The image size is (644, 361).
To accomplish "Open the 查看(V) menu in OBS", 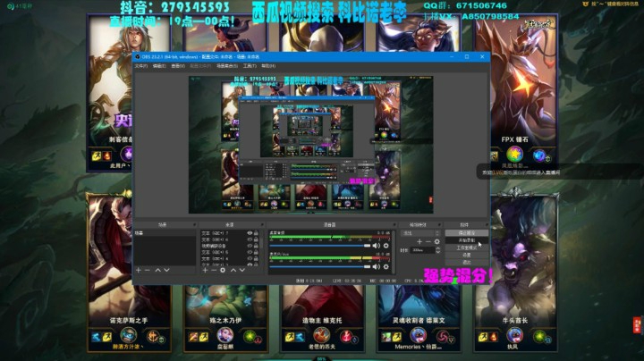I will tap(178, 66).
